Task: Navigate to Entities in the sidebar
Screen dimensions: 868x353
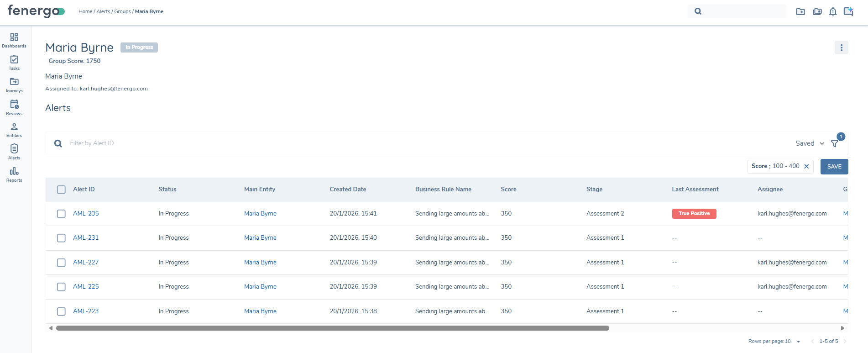Action: point(14,130)
